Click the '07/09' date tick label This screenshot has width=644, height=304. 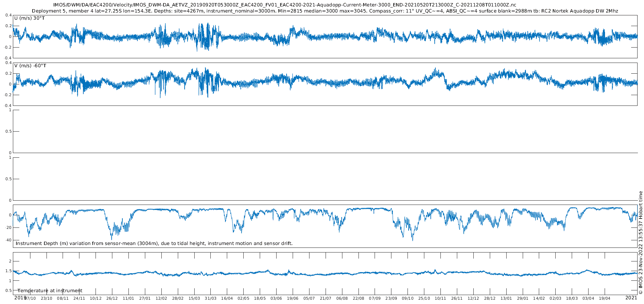click(375, 298)
